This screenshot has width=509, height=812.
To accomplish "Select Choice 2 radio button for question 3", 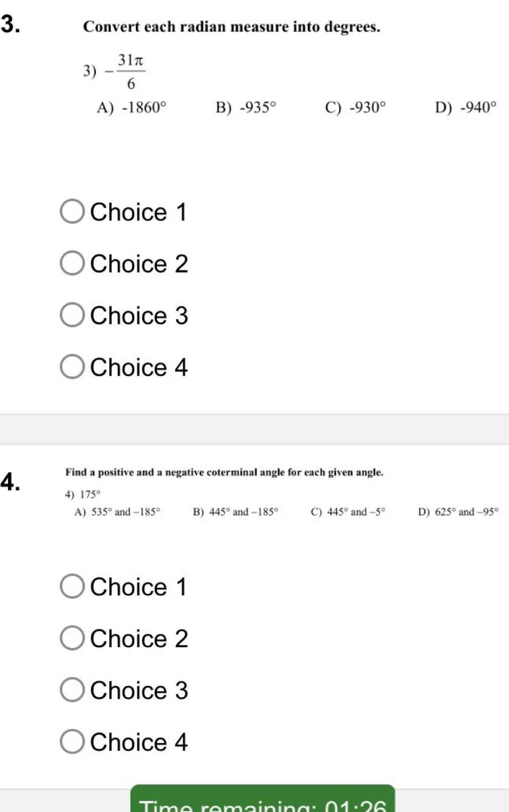I will click(72, 264).
